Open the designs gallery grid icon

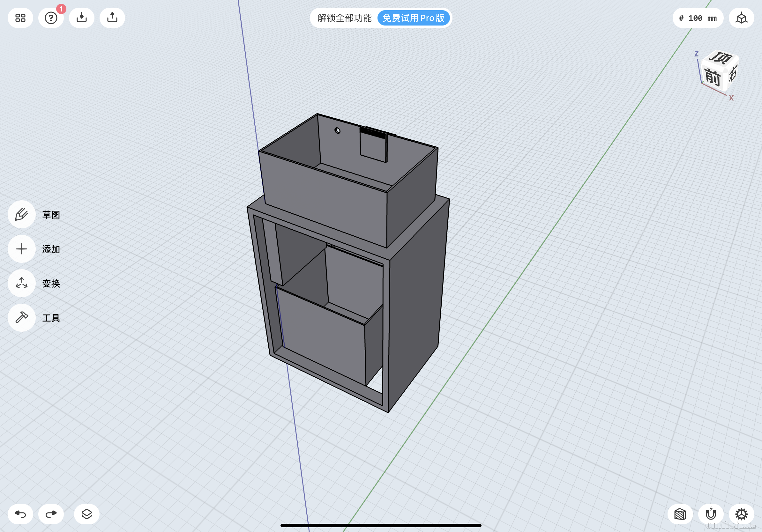[20, 18]
